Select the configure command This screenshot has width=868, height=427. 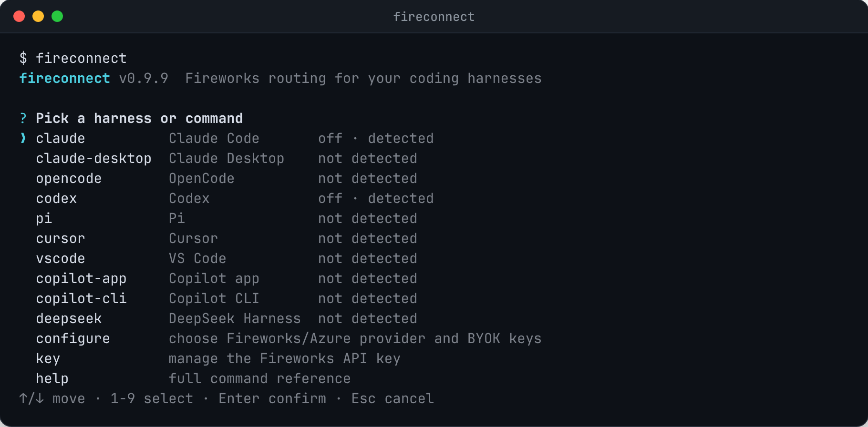pyautogui.click(x=73, y=338)
